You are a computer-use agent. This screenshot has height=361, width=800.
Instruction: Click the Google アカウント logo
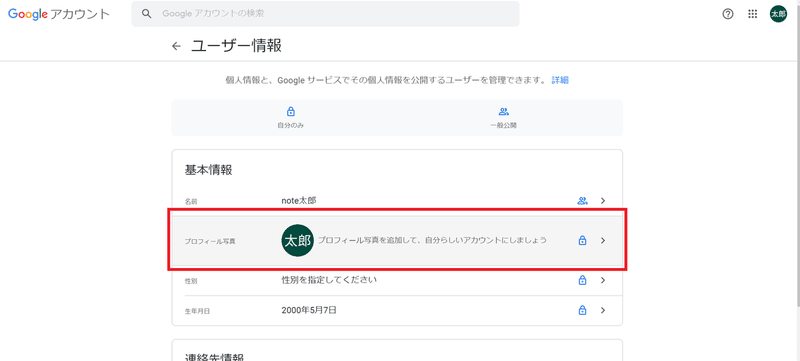click(59, 14)
